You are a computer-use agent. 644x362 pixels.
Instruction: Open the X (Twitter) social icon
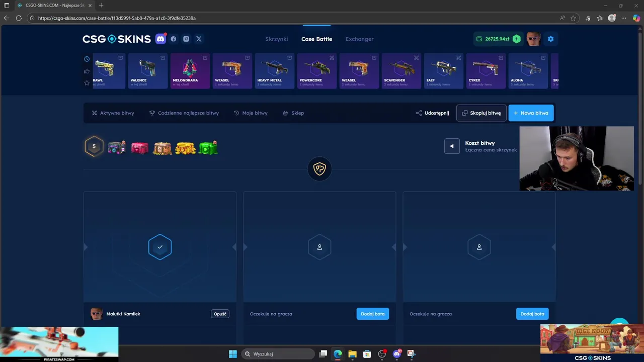[x=199, y=39]
